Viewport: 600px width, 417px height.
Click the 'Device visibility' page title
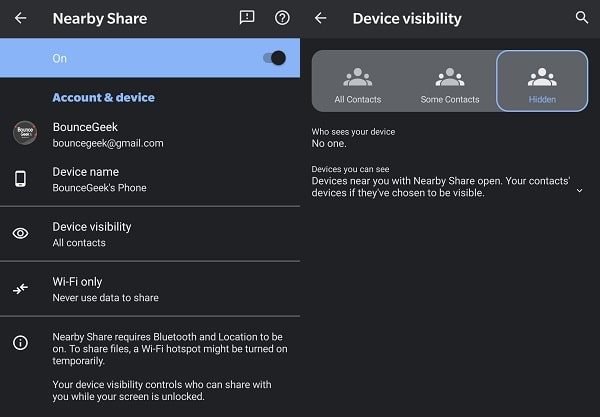tap(407, 18)
